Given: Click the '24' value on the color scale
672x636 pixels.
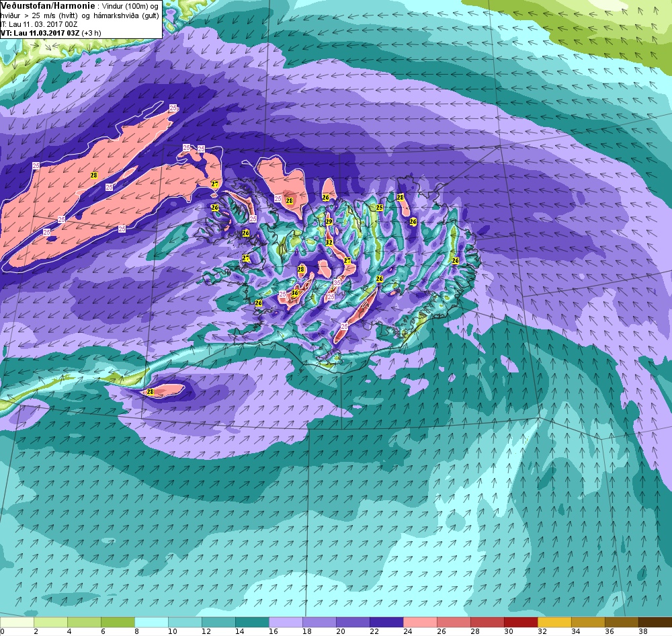Looking at the screenshot, I should click(x=408, y=631).
